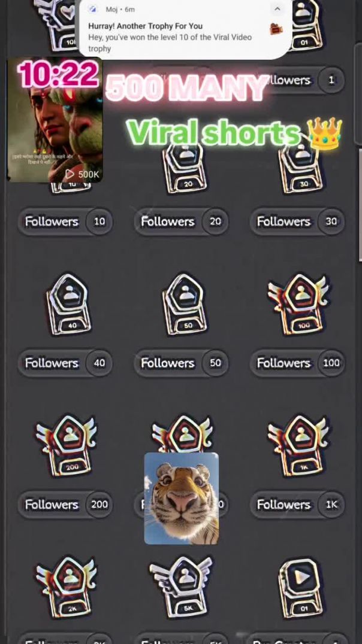Click the Followers 10 label pill
Viewport: 362px width, 644px height.
(65, 221)
